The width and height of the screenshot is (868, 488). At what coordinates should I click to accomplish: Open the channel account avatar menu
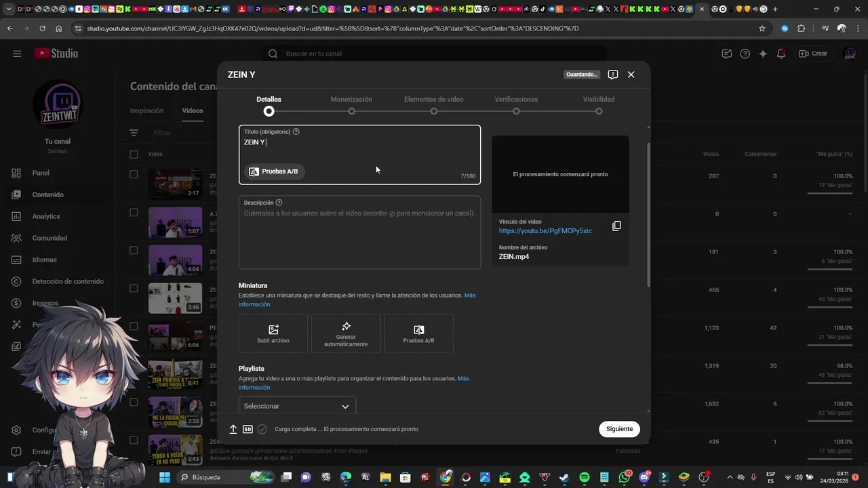(850, 54)
